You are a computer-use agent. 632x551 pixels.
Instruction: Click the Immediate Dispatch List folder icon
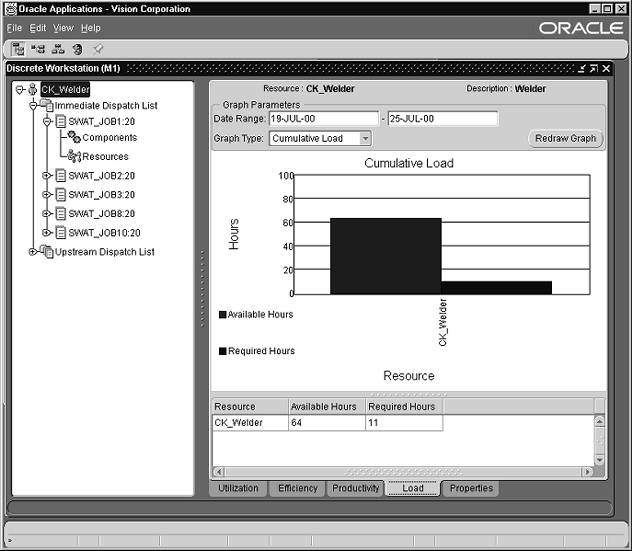click(x=47, y=106)
